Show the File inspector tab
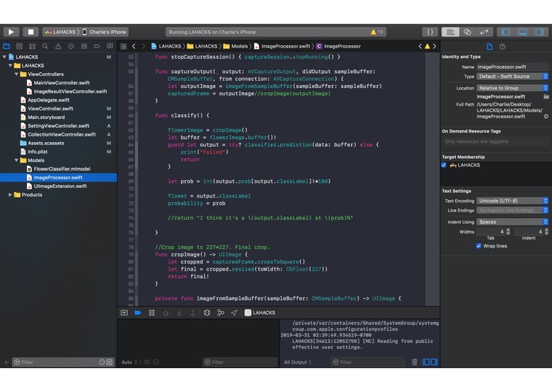The width and height of the screenshot is (552, 392). (x=489, y=46)
